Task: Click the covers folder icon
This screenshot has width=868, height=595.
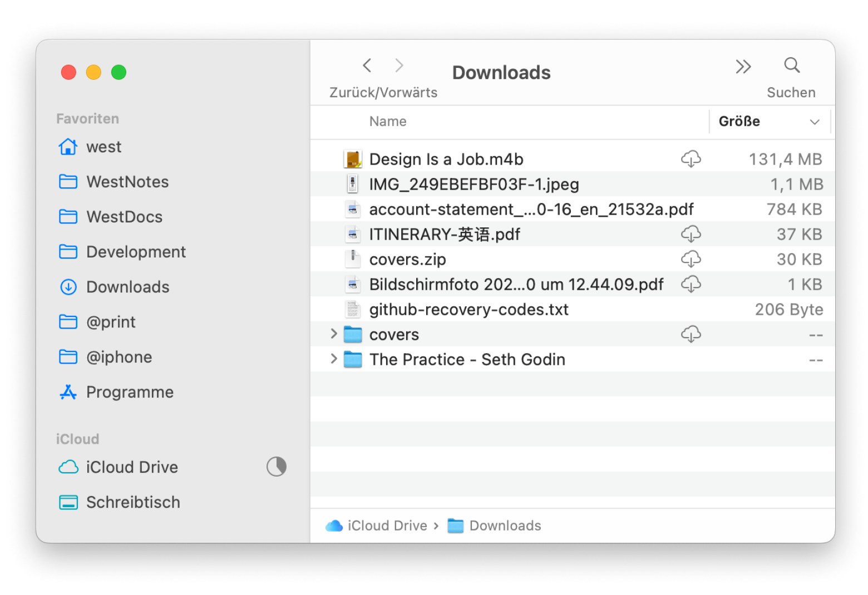Action: point(353,334)
